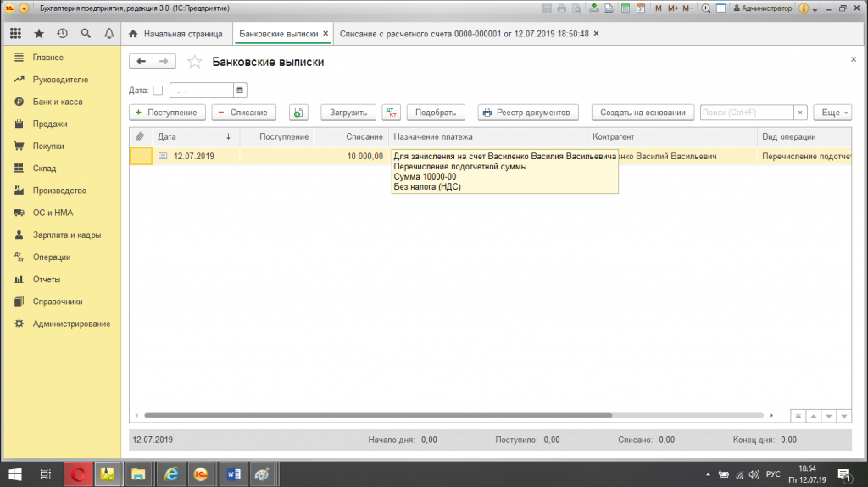Toggle the Дата filter checkbox

coord(158,91)
